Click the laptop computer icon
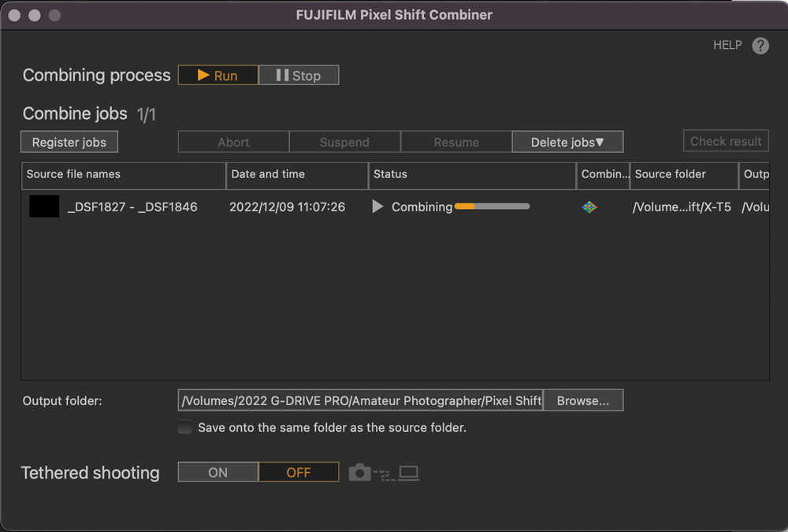 pyautogui.click(x=408, y=473)
